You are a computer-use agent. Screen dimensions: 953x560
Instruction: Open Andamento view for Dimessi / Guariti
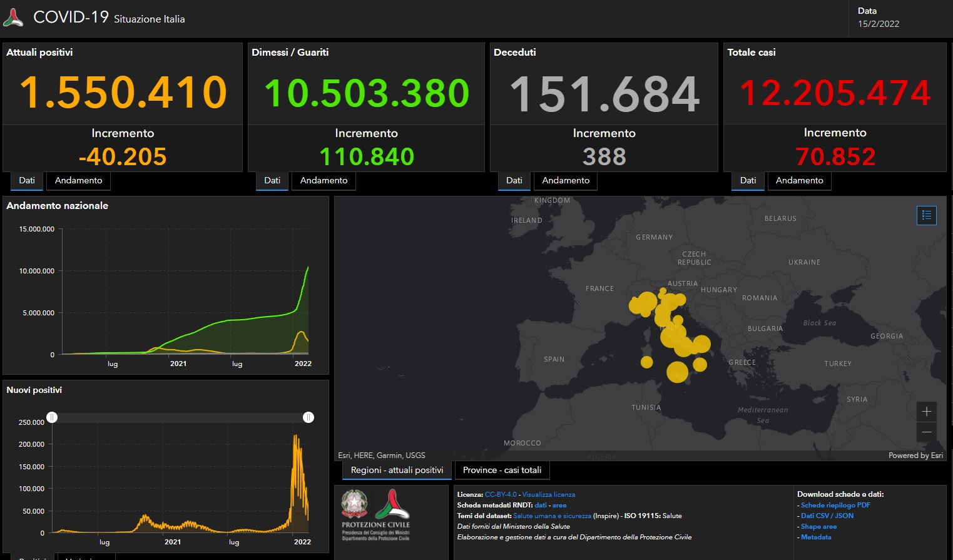(324, 180)
